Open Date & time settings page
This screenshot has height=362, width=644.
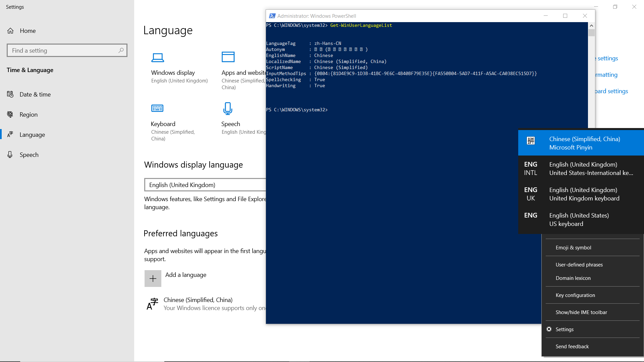pyautogui.click(x=67, y=95)
